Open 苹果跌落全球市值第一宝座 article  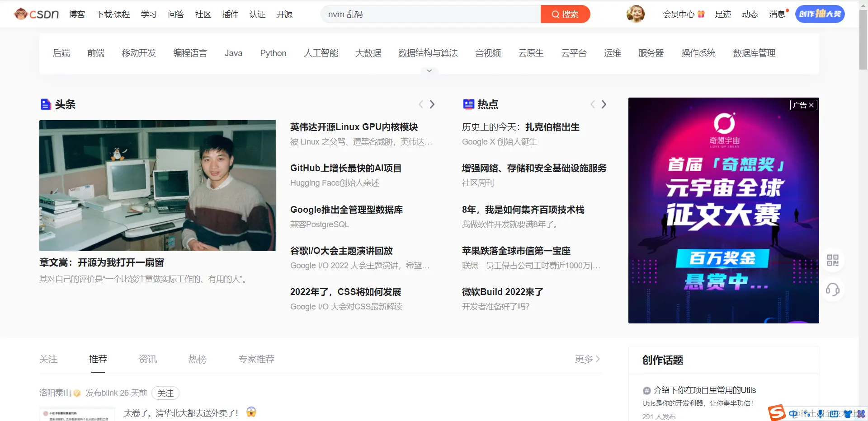[x=516, y=251]
